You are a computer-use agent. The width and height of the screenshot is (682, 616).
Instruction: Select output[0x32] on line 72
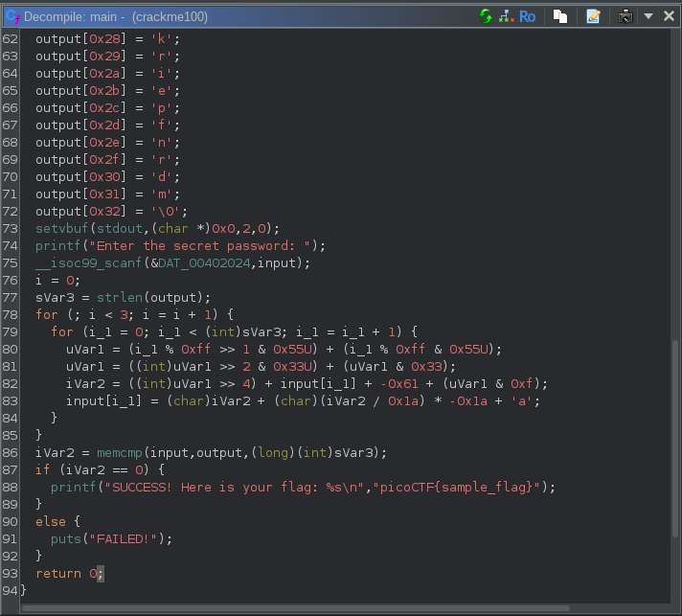click(80, 212)
